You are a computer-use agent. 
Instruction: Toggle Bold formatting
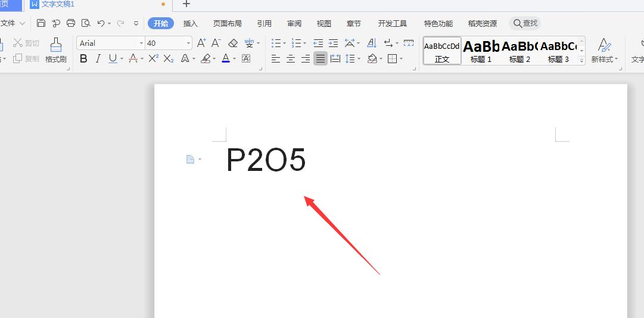(x=83, y=59)
